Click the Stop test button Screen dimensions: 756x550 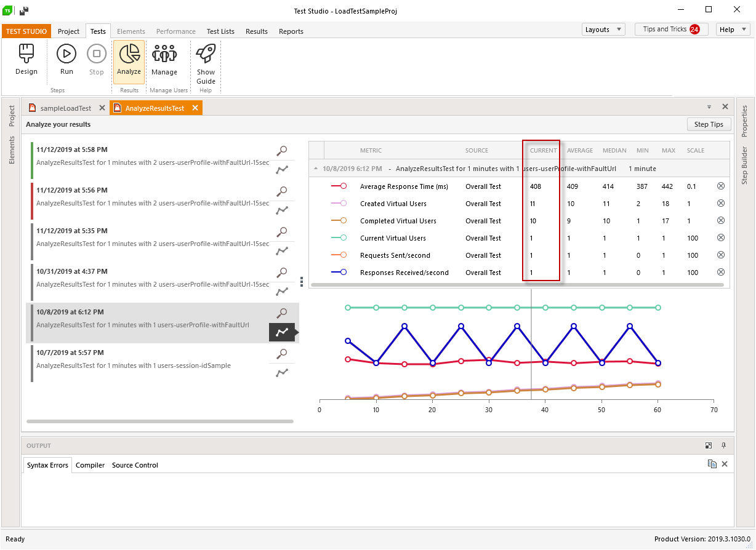click(97, 60)
